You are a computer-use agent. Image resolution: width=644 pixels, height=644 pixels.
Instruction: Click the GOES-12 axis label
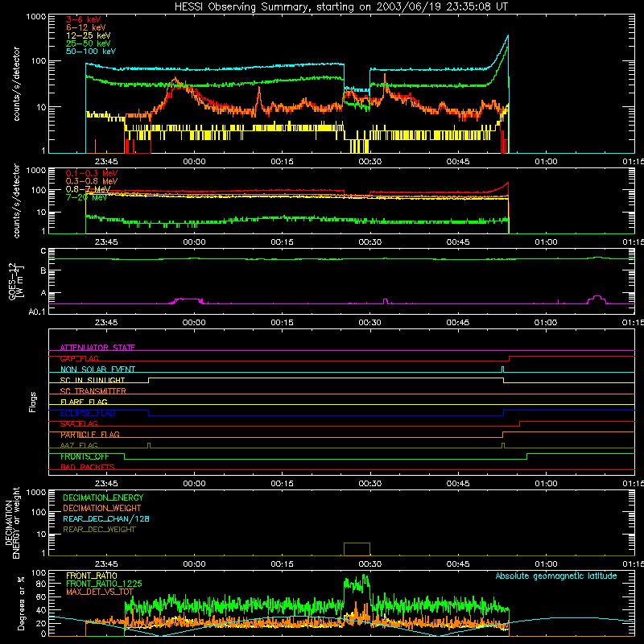tap(15, 281)
